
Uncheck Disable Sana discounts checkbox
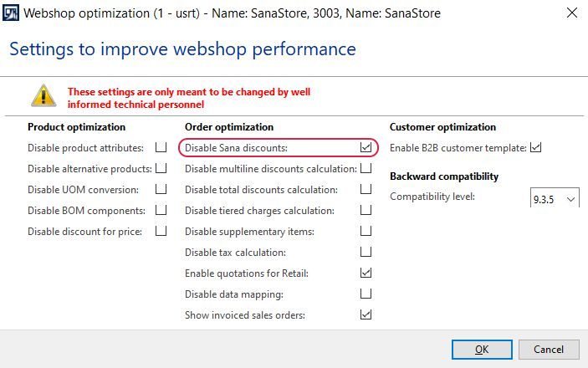366,147
